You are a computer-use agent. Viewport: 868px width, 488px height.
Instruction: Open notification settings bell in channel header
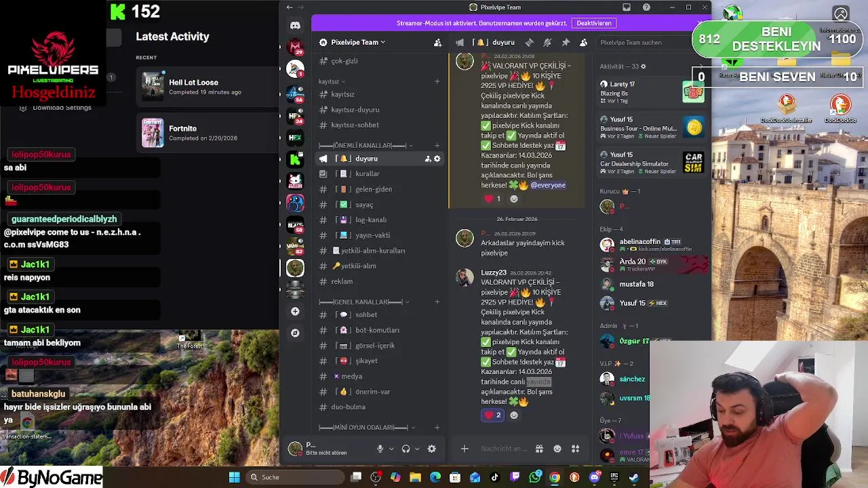click(x=547, y=42)
